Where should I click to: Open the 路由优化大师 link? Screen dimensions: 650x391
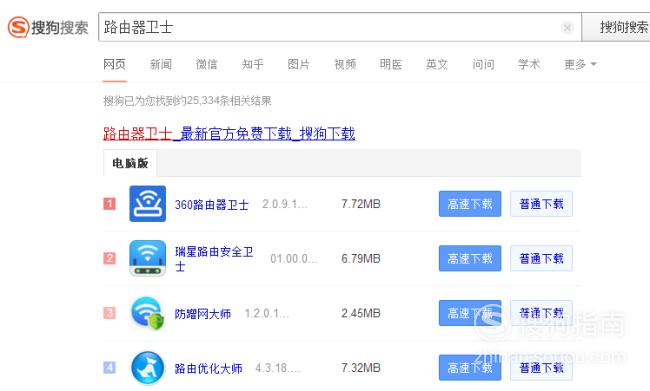pos(209,369)
